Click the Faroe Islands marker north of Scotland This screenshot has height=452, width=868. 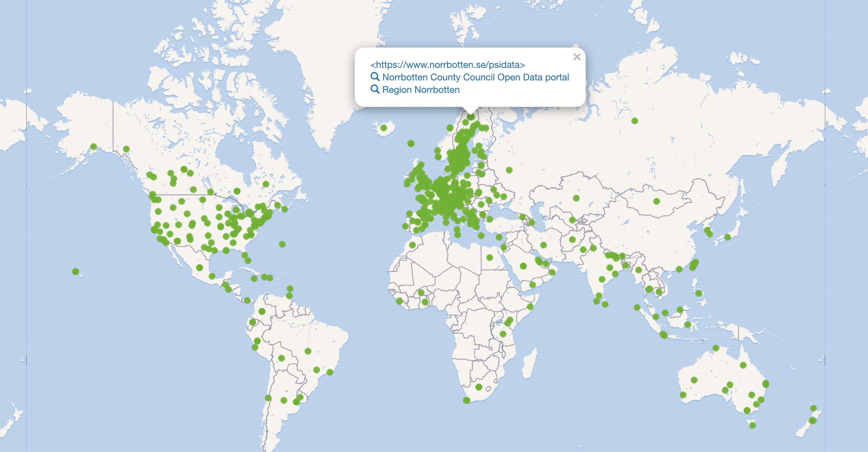pos(411,144)
